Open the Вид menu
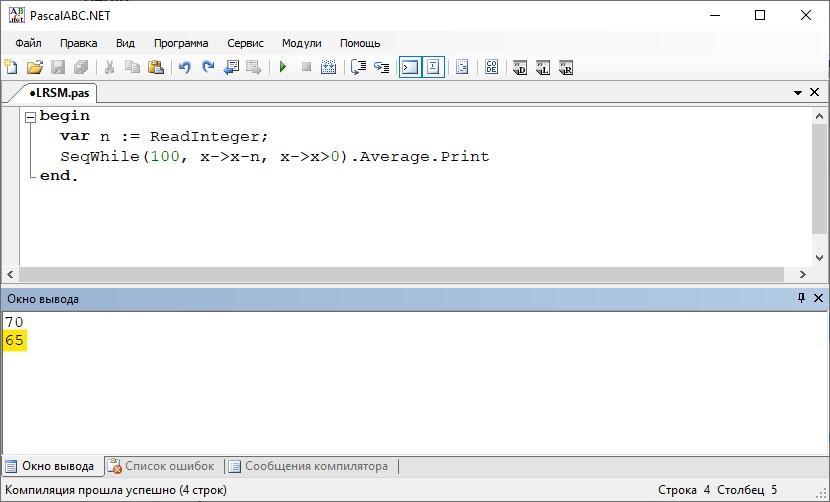This screenshot has width=830, height=502. [125, 43]
